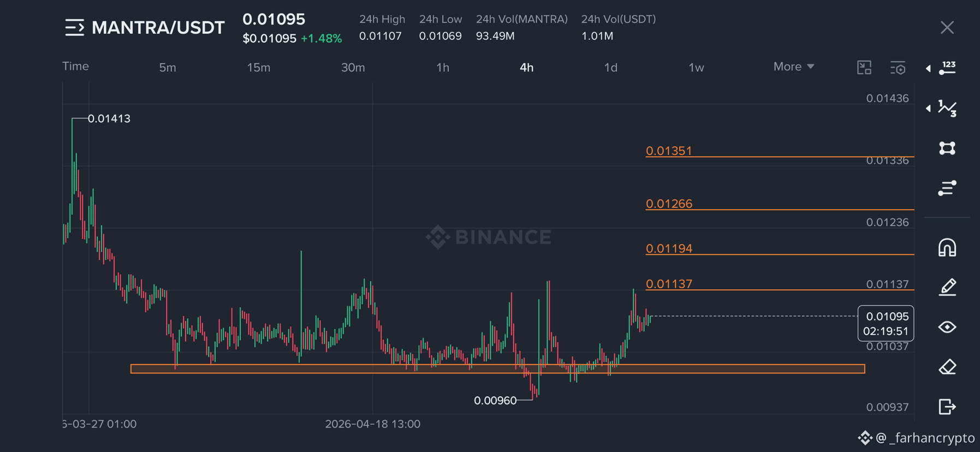Select the trend wave drawing tool
This screenshot has width=980, height=452.
[948, 108]
